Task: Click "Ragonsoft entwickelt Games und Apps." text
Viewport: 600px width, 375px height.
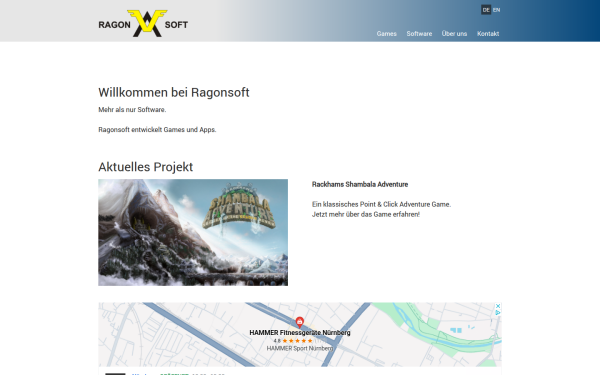Action: click(157, 130)
